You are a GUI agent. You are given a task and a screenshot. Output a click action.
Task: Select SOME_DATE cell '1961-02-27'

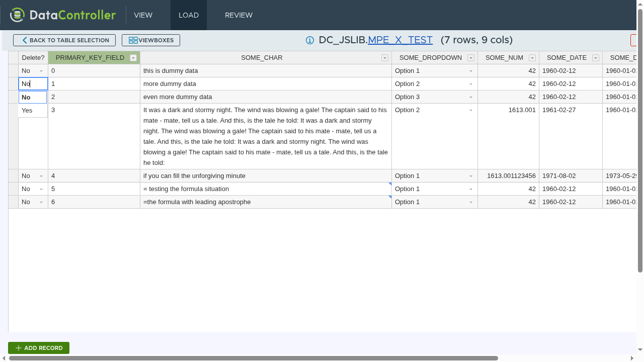coord(571,136)
